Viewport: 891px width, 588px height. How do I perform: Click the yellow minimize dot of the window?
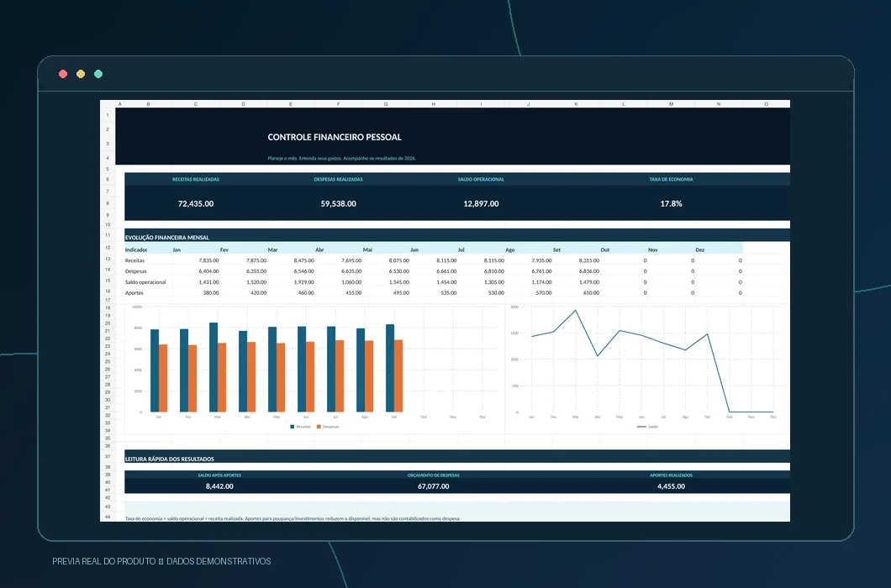pos(81,74)
